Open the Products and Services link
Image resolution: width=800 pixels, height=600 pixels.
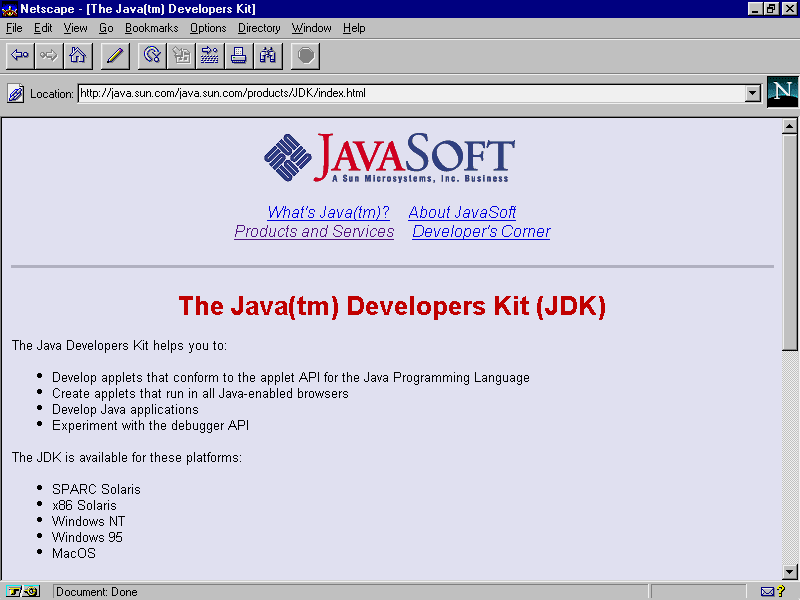click(x=314, y=231)
